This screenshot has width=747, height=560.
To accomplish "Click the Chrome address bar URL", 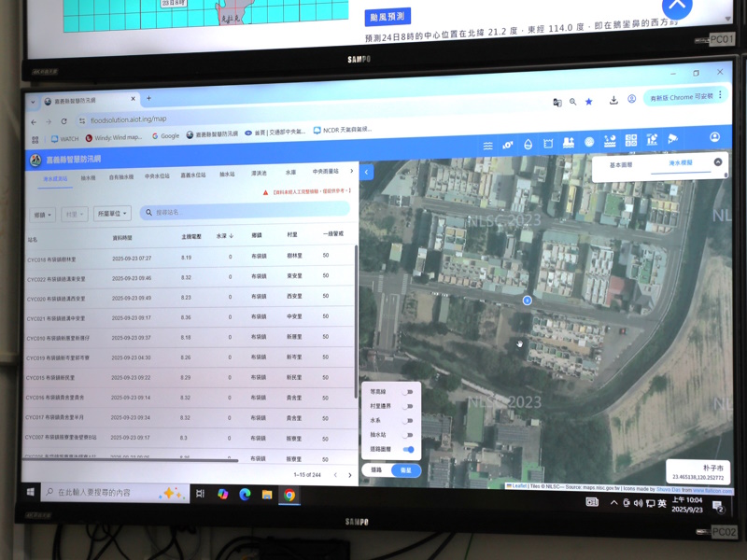I will coord(129,119).
